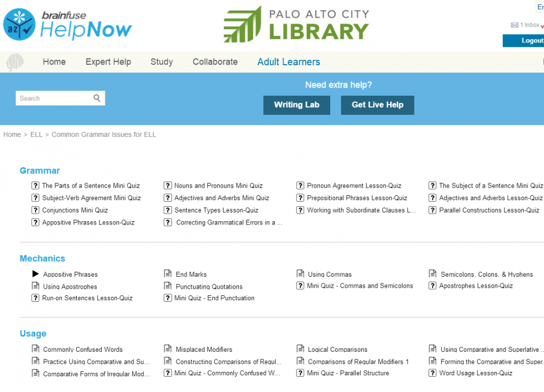Open the Study menu

[162, 62]
